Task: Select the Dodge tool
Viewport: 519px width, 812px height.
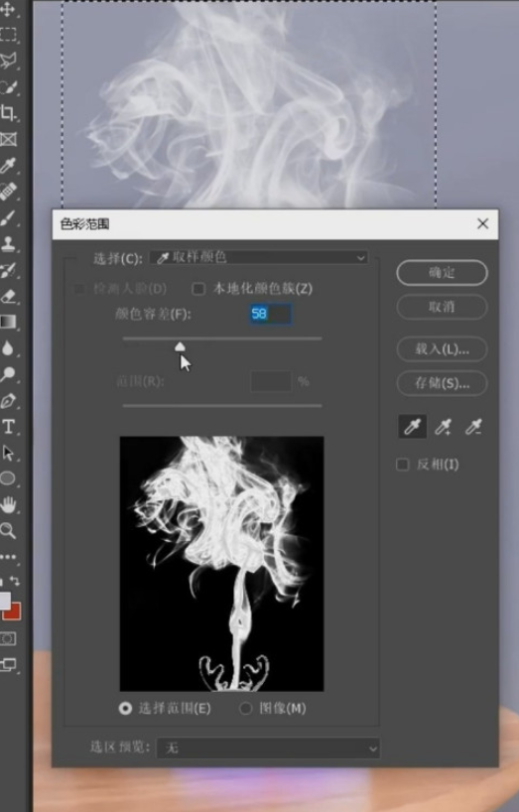Action: pos(8,374)
